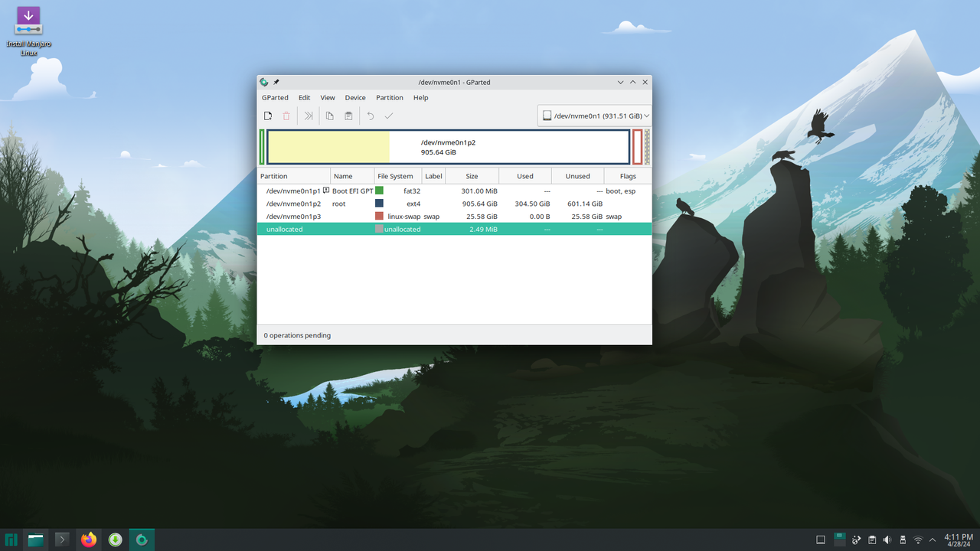
Task: Open the clipboard tray icon
Action: 872,540
